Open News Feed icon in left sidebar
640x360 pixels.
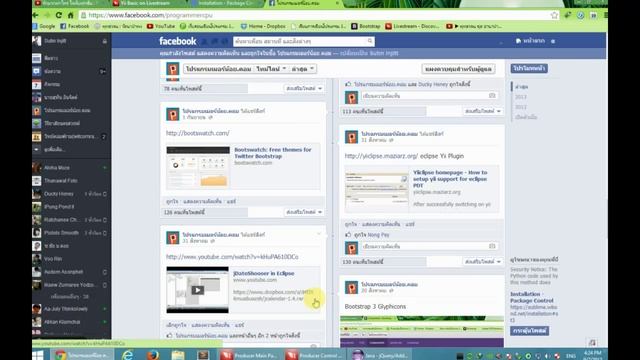coord(37,58)
